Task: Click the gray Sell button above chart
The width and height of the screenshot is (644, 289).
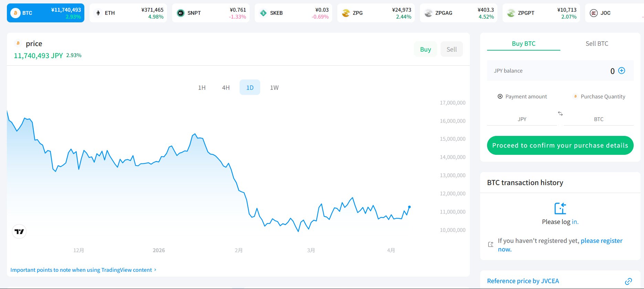Action: coord(452,49)
